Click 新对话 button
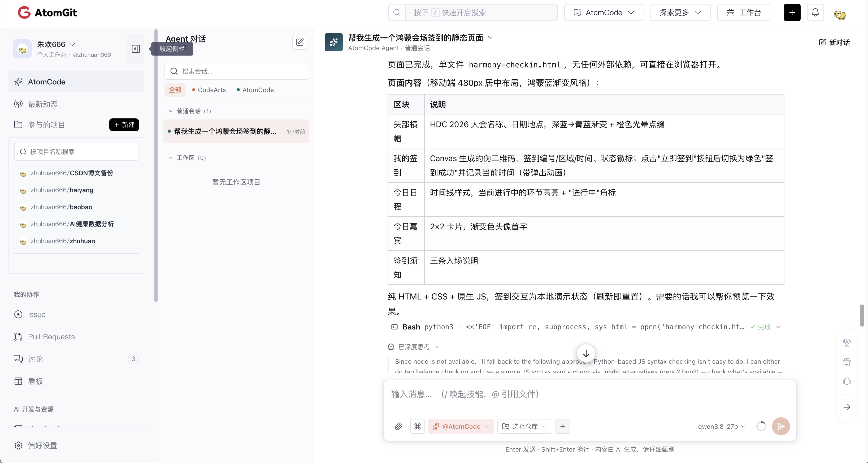 (x=834, y=42)
